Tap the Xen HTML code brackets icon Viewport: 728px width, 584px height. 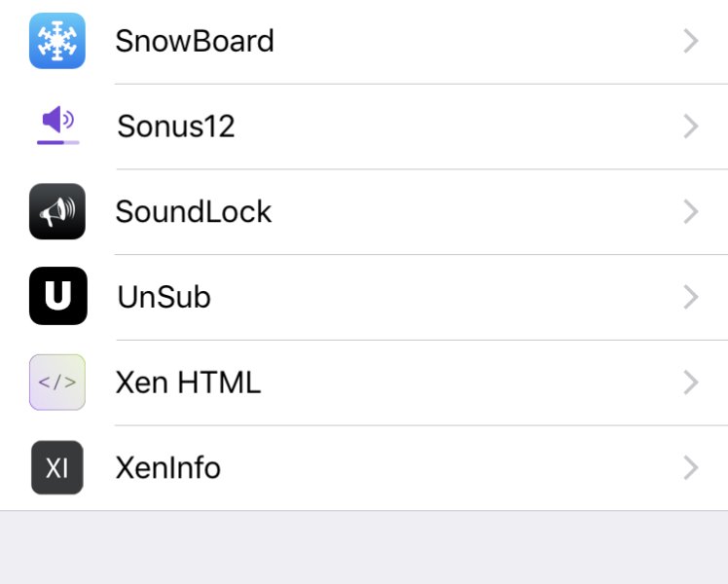[57, 382]
